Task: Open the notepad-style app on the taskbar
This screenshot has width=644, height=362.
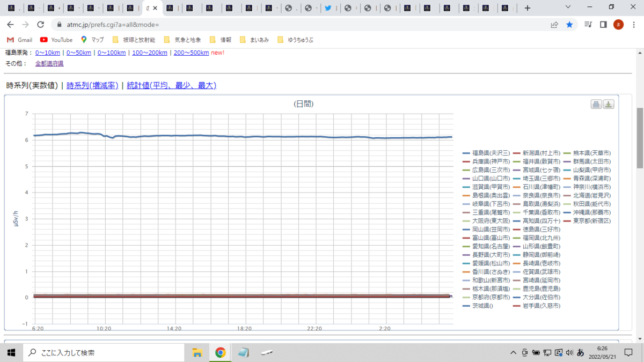Action: [x=244, y=352]
